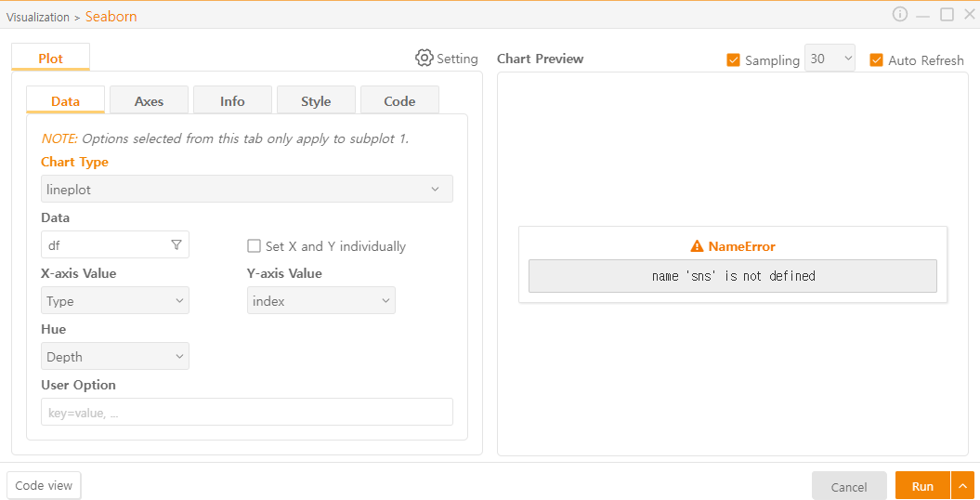The height and width of the screenshot is (500, 980).
Task: Click the filter funnel icon in Data field
Action: point(176,245)
